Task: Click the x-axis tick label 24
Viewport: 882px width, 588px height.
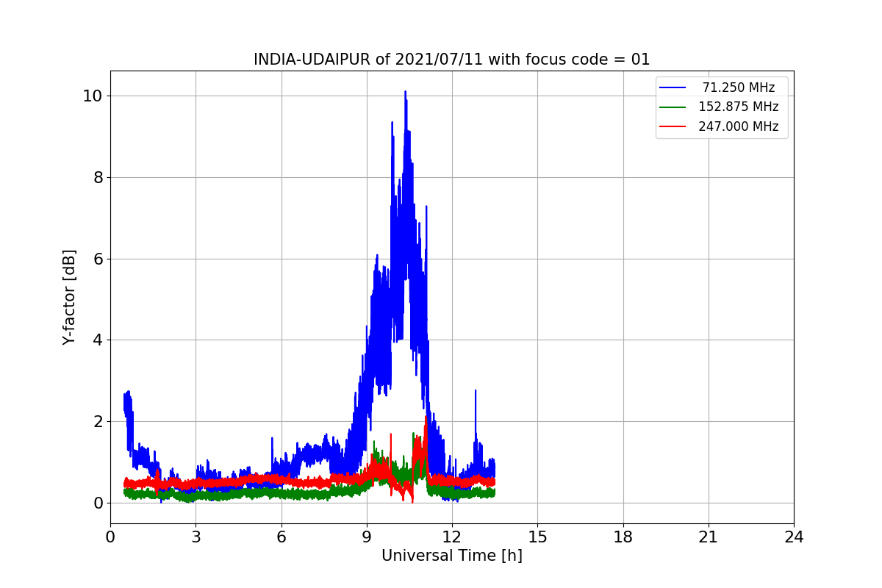Action: coord(794,537)
